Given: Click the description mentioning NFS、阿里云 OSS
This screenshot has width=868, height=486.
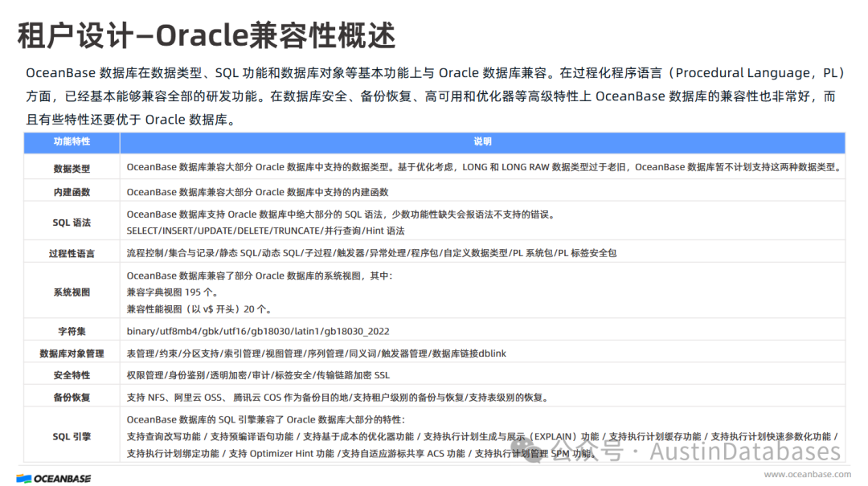Looking at the screenshot, I should coord(338,398).
